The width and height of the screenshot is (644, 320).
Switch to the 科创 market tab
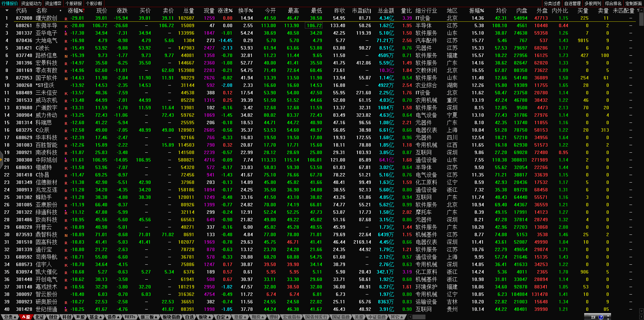(67, 317)
